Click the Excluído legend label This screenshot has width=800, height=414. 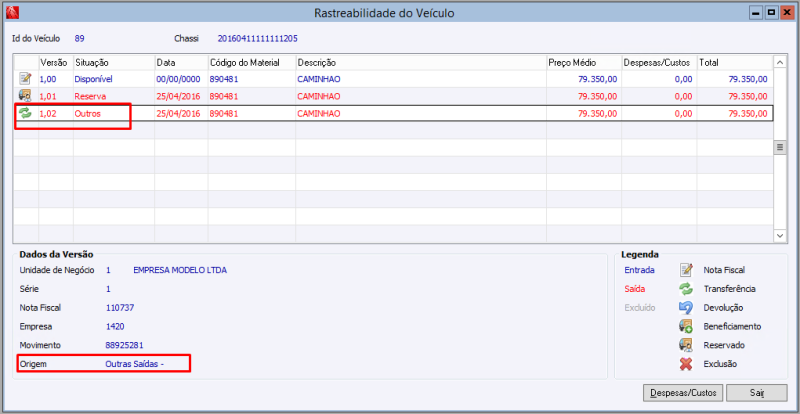640,308
